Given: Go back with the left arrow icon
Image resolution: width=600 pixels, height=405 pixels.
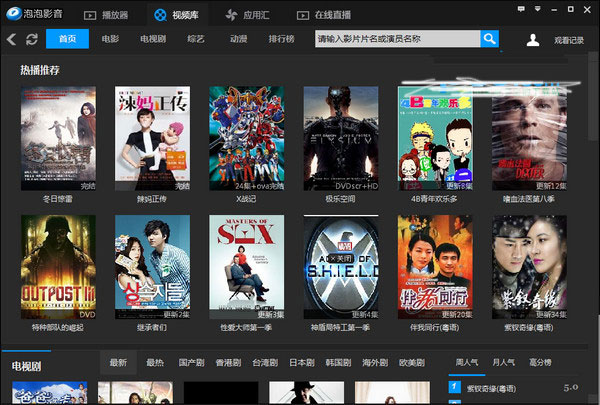Looking at the screenshot, I should (x=11, y=39).
